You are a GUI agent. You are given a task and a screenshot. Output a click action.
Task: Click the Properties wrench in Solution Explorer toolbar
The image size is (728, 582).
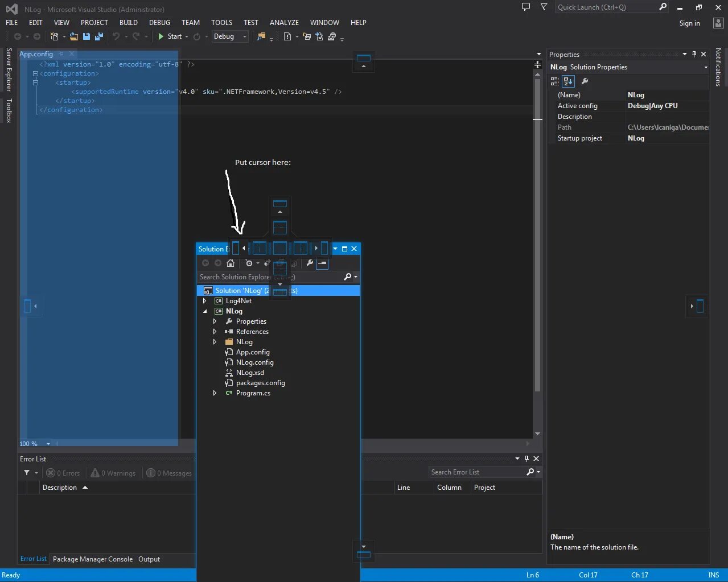pyautogui.click(x=310, y=263)
